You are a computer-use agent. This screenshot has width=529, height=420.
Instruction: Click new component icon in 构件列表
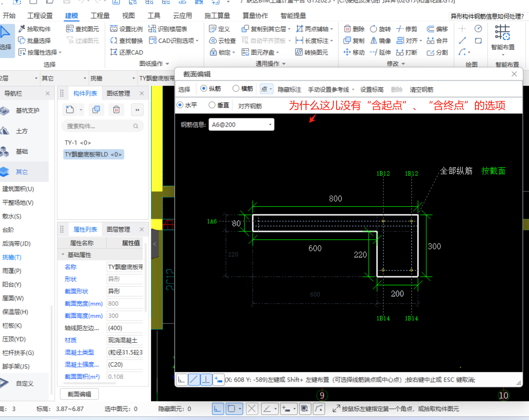click(x=70, y=109)
